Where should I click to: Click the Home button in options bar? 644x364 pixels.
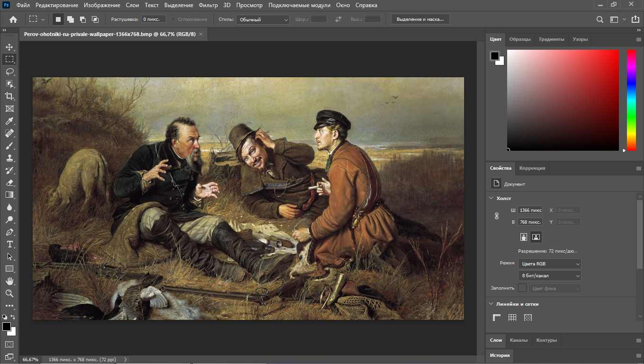point(13,19)
